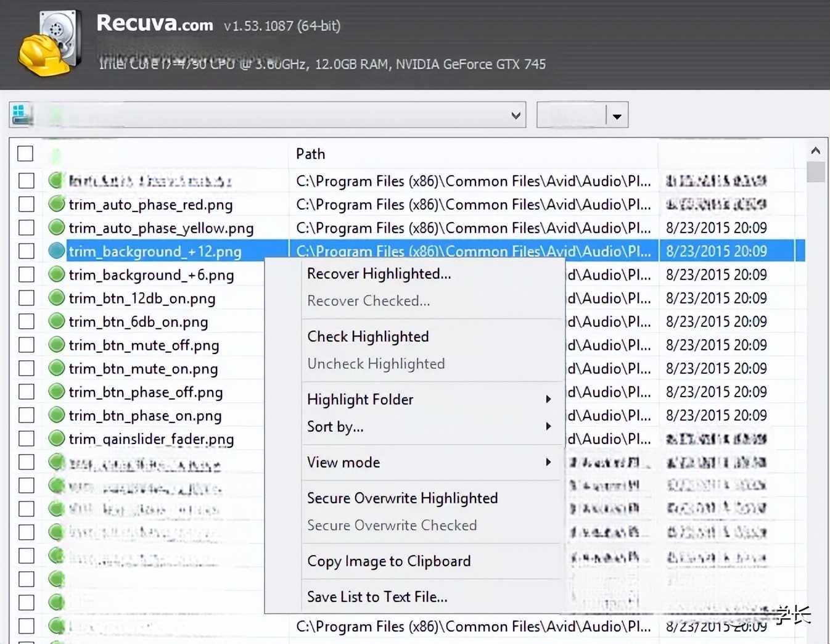
Task: Check the box for trim_btn_12db_on.png
Action: pyautogui.click(x=27, y=297)
